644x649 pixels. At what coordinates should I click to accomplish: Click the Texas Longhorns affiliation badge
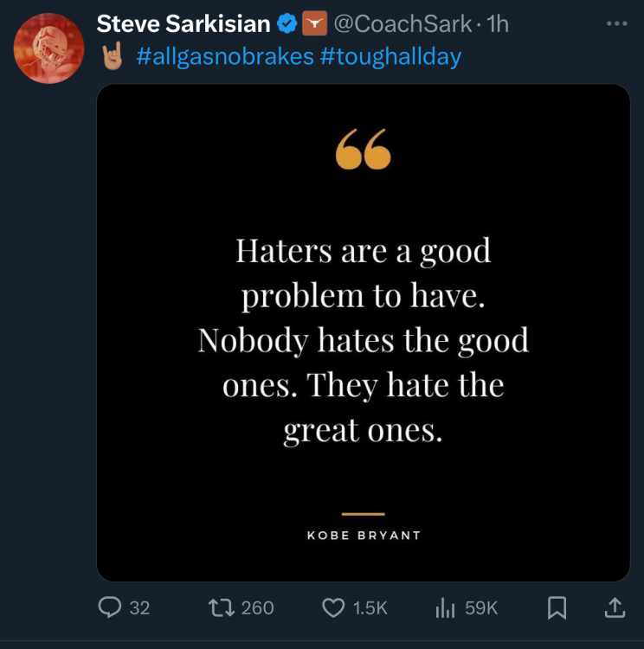[x=312, y=24]
